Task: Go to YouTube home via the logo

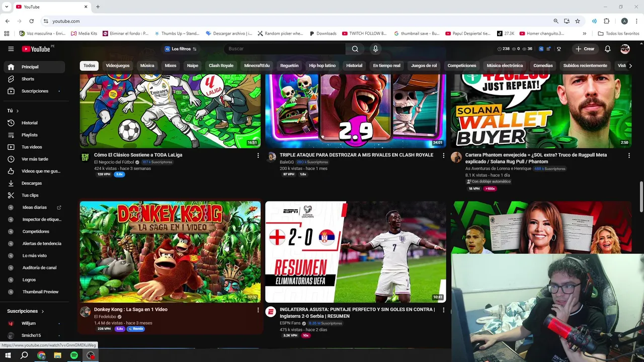Action: [36, 49]
